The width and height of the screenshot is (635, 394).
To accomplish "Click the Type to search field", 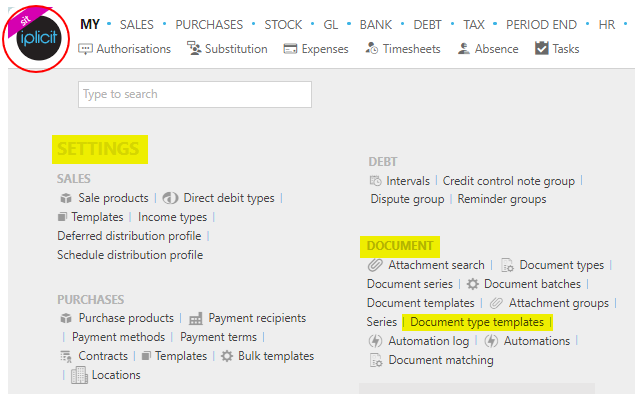I will click(195, 94).
